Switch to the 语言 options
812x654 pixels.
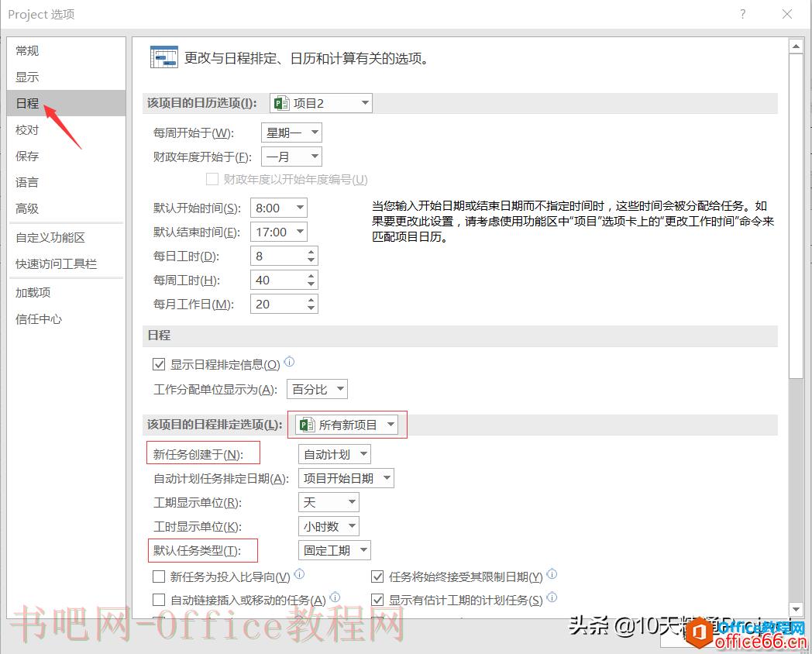tap(67, 182)
